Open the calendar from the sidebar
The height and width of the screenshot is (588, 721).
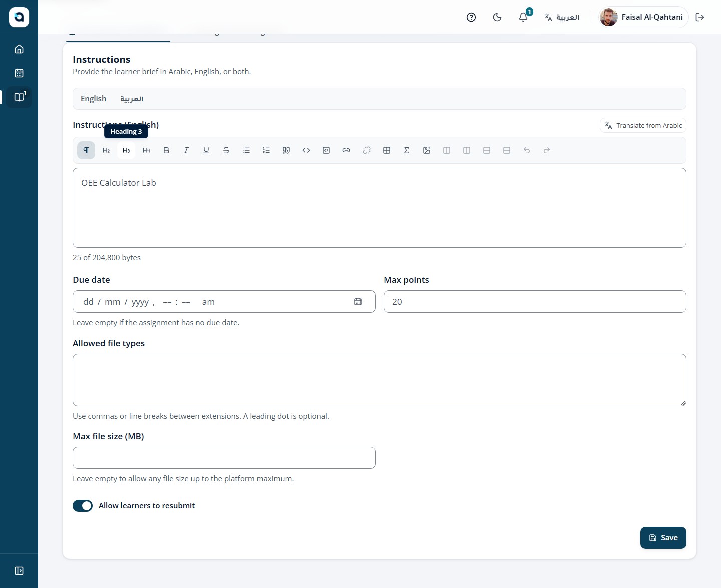[19, 73]
